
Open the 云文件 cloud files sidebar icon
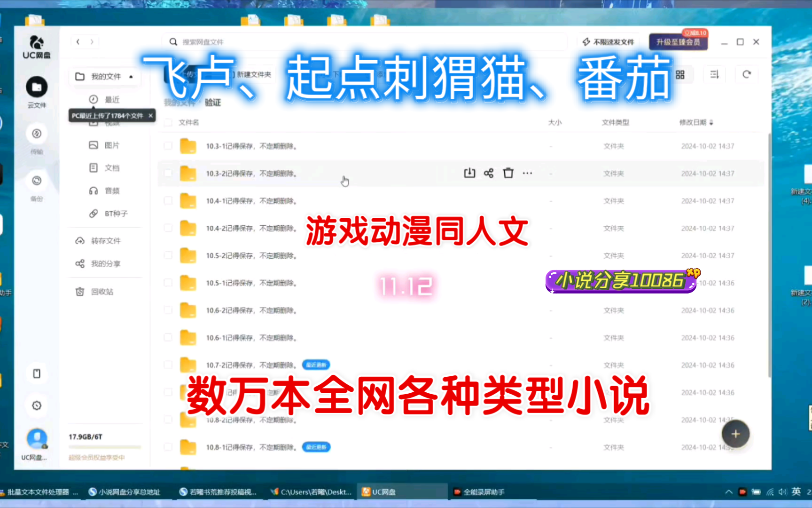click(37, 87)
